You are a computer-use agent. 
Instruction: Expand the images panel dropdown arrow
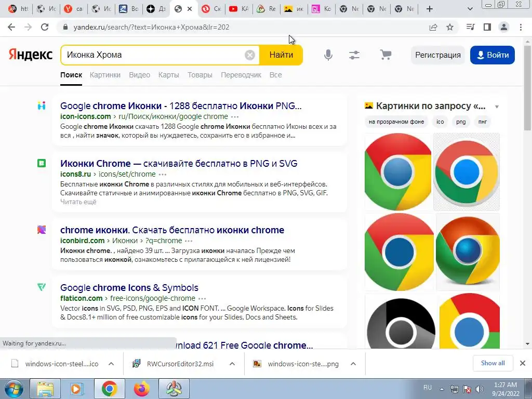click(x=497, y=107)
